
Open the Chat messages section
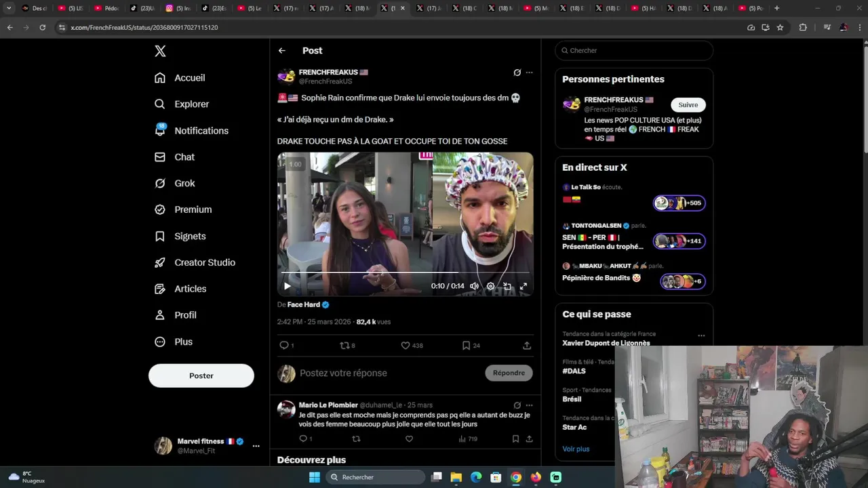coord(174,157)
